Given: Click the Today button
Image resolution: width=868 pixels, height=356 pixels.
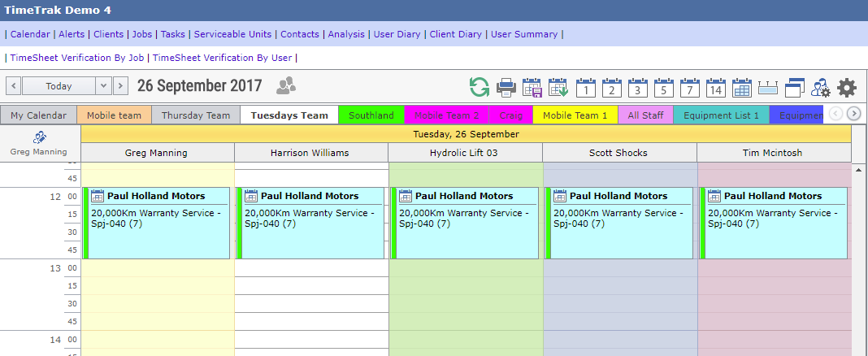Looking at the screenshot, I should [x=59, y=85].
